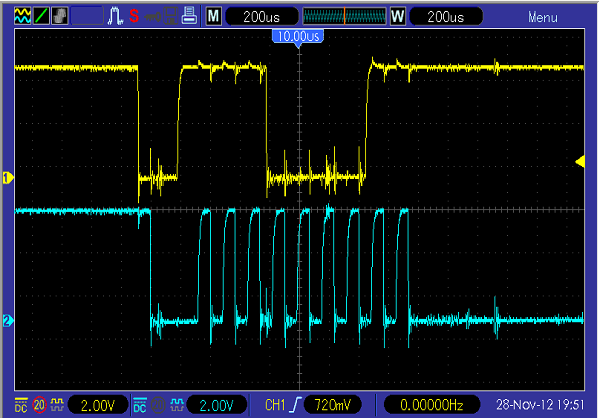Open the window timebase 200us field

click(x=445, y=17)
